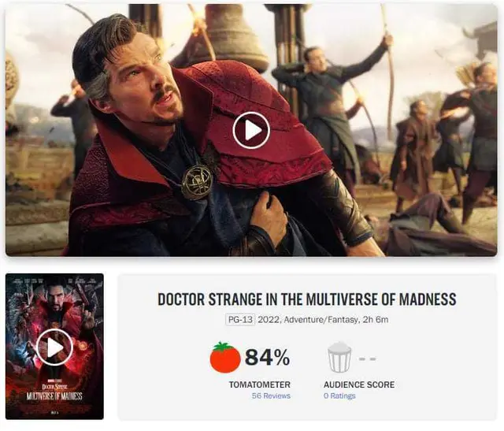504x431 pixels.
Task: Click the Doctor Strange movie title heading
Action: coord(307,299)
